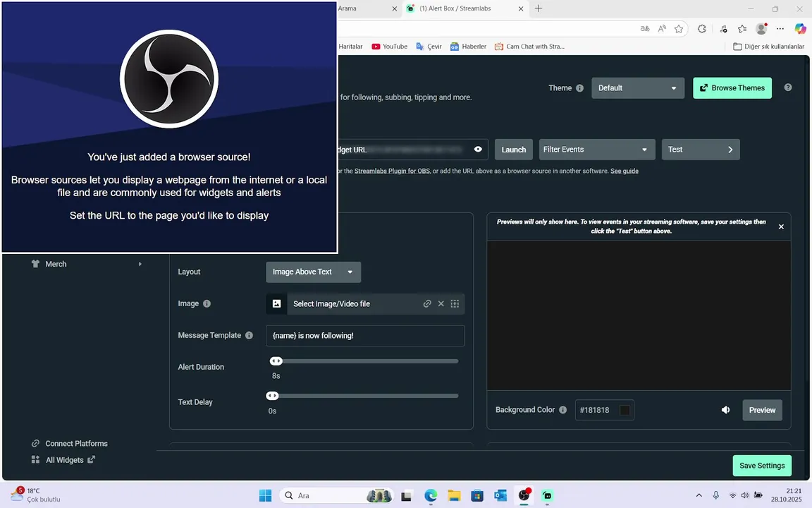The image size is (812, 508).
Task: Open the Streamlabs Plugin for OBS link
Action: tap(392, 171)
